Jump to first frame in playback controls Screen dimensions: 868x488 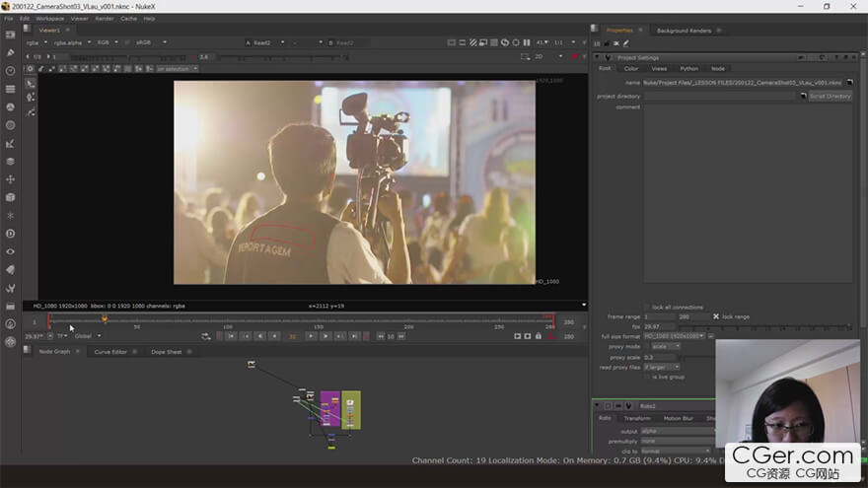tap(231, 336)
